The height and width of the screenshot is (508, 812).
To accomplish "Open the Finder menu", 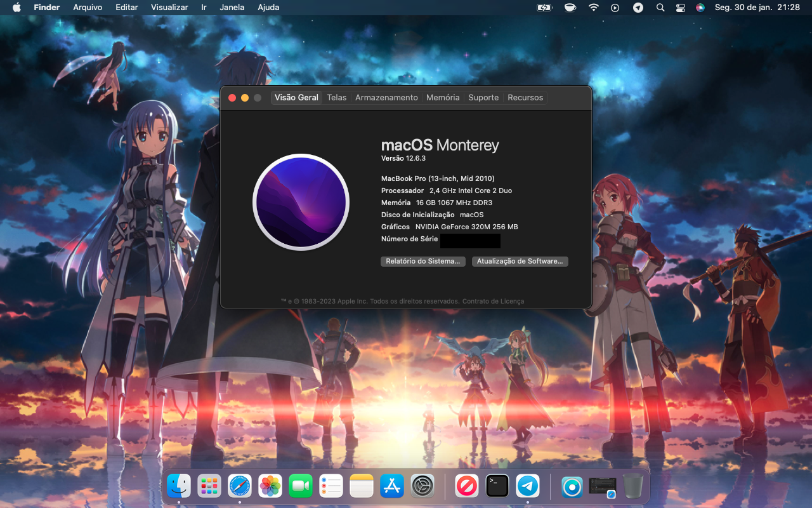I will (47, 8).
